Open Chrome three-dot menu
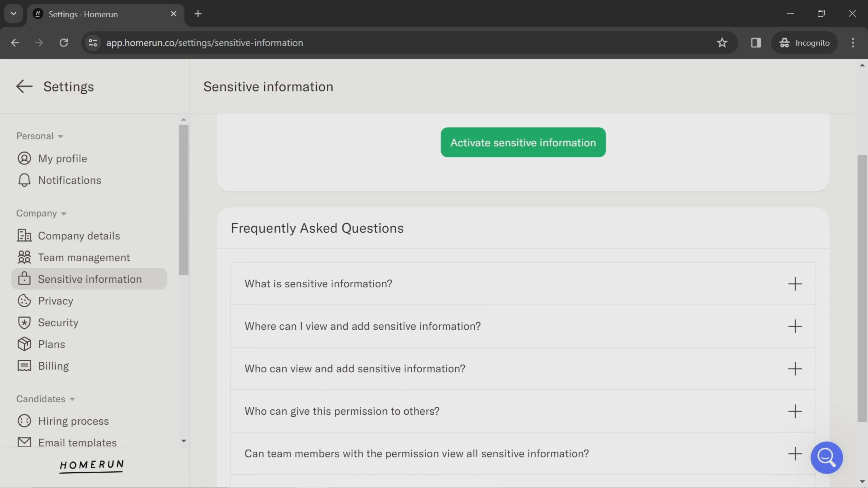This screenshot has height=488, width=868. click(x=853, y=43)
